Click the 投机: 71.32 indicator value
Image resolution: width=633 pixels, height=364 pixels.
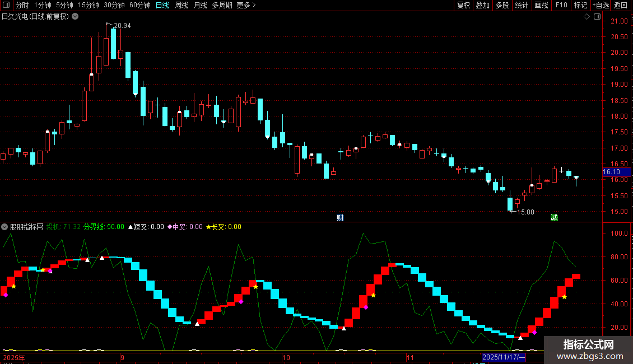click(x=63, y=227)
